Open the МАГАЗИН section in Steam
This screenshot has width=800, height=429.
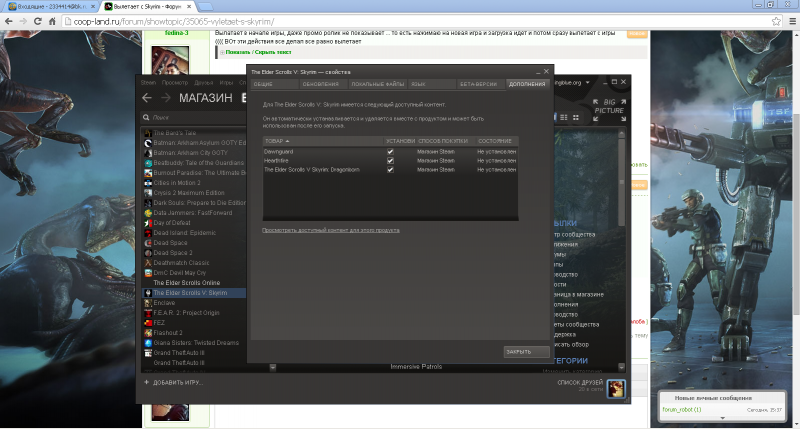[206, 98]
